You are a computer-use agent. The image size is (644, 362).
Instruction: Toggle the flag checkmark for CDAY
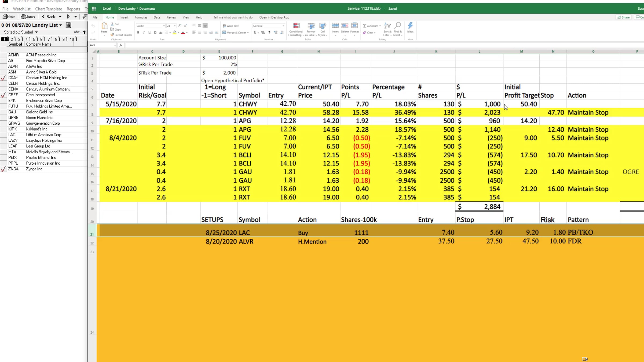pos(3,78)
